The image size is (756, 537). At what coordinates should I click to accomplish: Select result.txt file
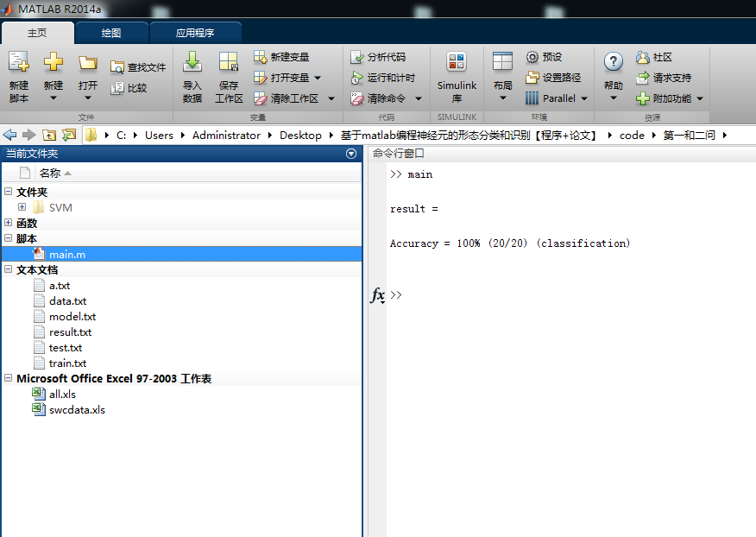click(x=70, y=332)
